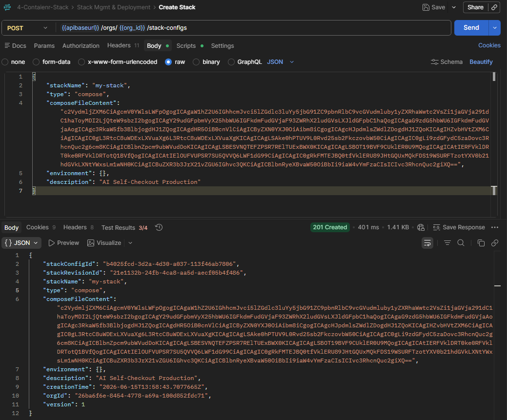
Task: Open the response more options ellipsis
Action: [495, 227]
